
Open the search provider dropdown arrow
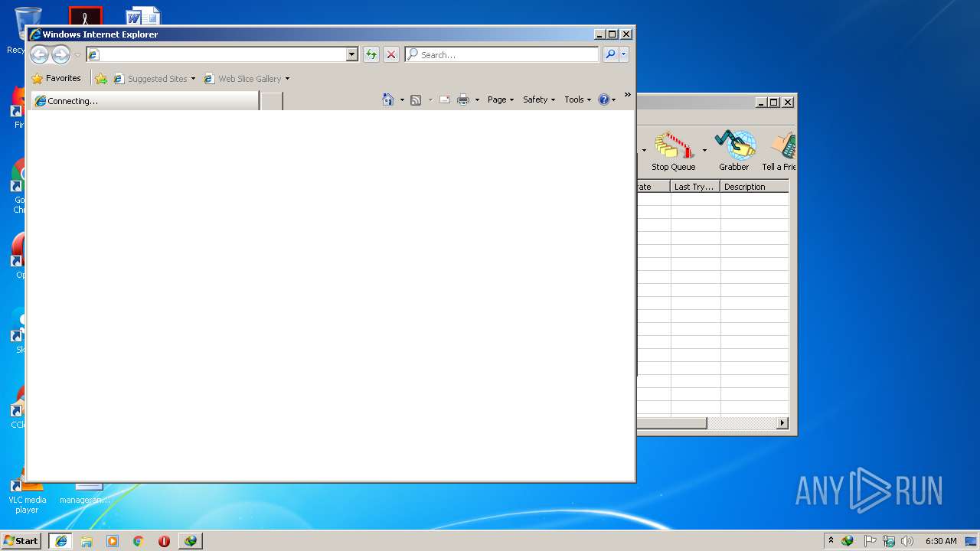(624, 54)
